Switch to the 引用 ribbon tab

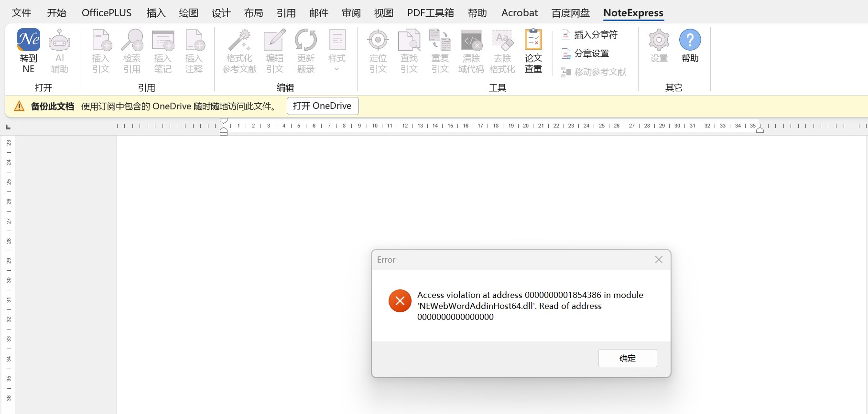coord(286,13)
